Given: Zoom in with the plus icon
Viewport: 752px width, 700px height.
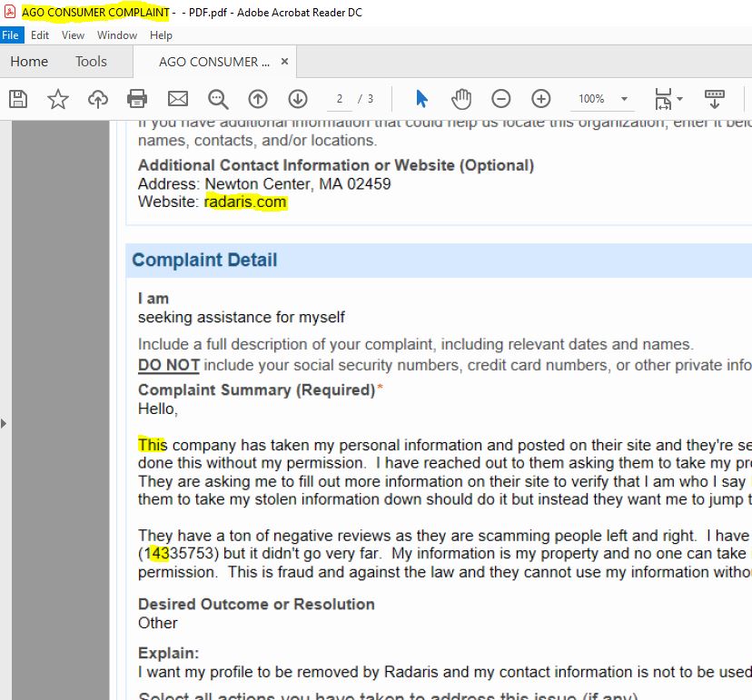Looking at the screenshot, I should (x=541, y=99).
